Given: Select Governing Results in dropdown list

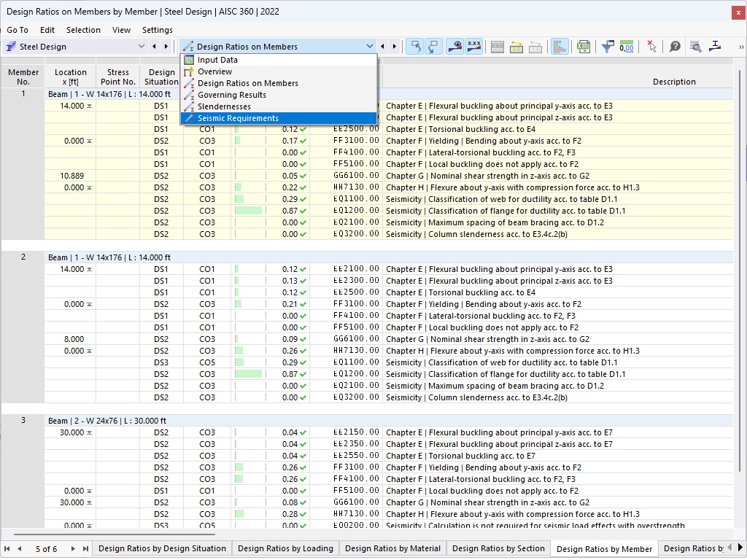Looking at the screenshot, I should point(231,95).
